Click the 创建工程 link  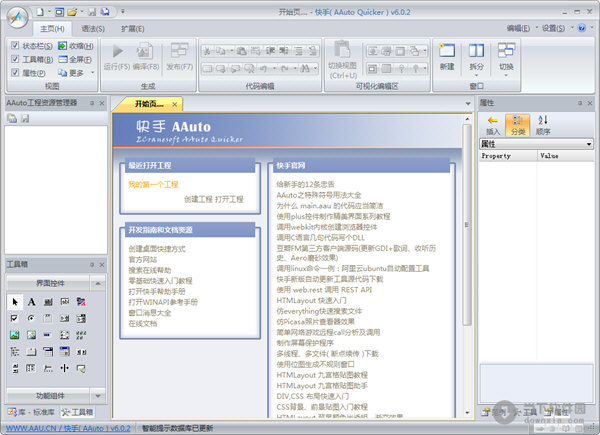[x=198, y=199]
